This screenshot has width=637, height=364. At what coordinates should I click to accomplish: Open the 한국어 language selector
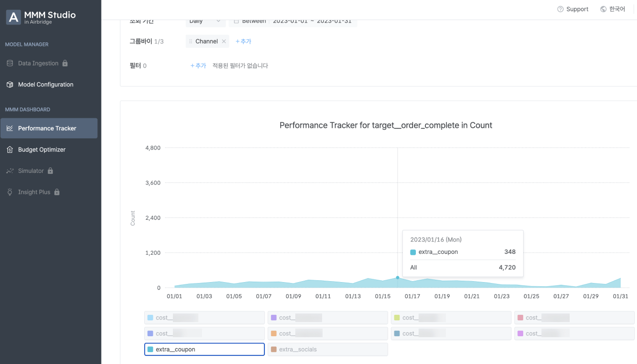click(x=612, y=9)
